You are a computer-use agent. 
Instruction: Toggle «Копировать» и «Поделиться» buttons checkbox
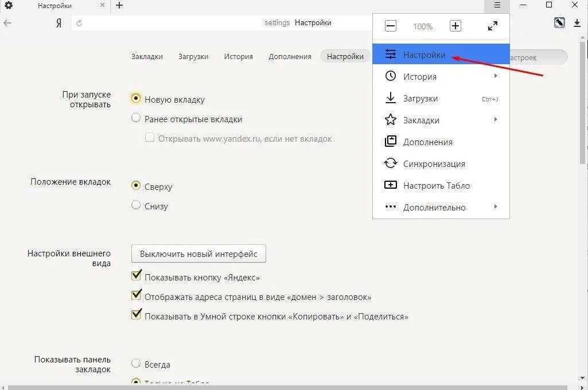tap(136, 314)
